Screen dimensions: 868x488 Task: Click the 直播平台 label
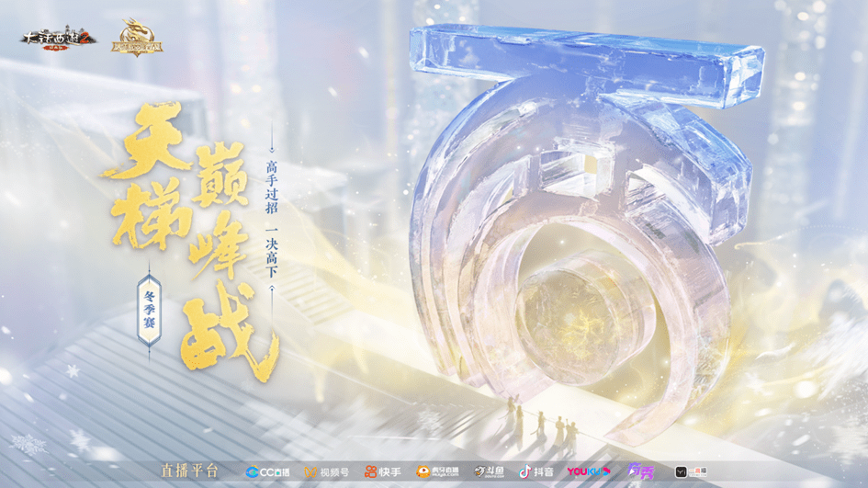190,471
